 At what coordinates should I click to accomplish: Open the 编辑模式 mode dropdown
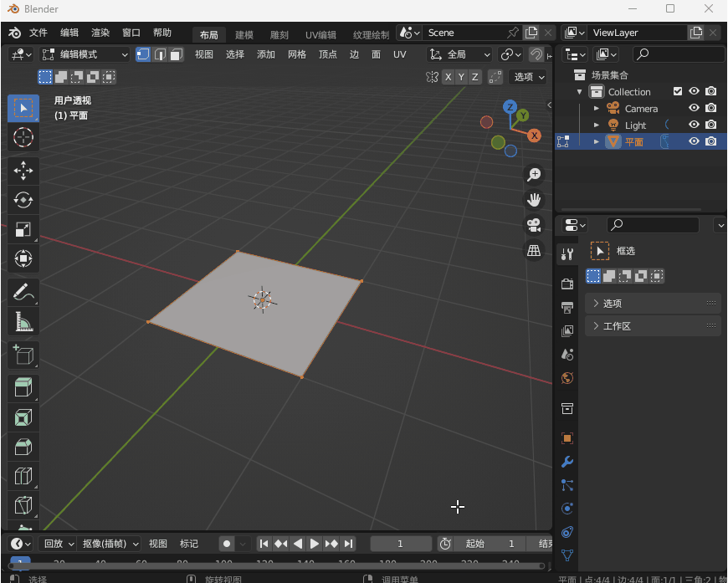coord(85,54)
